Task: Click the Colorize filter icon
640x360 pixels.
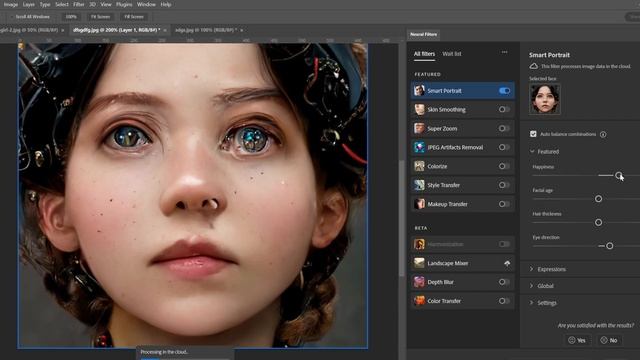Action: click(x=419, y=166)
